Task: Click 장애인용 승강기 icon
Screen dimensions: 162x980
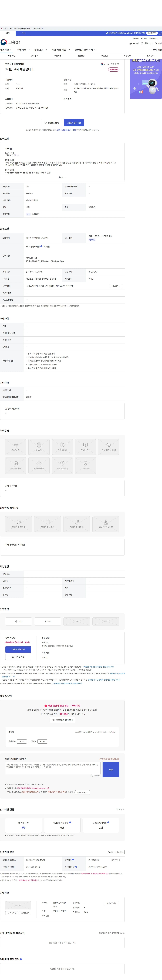Action: 48,524
